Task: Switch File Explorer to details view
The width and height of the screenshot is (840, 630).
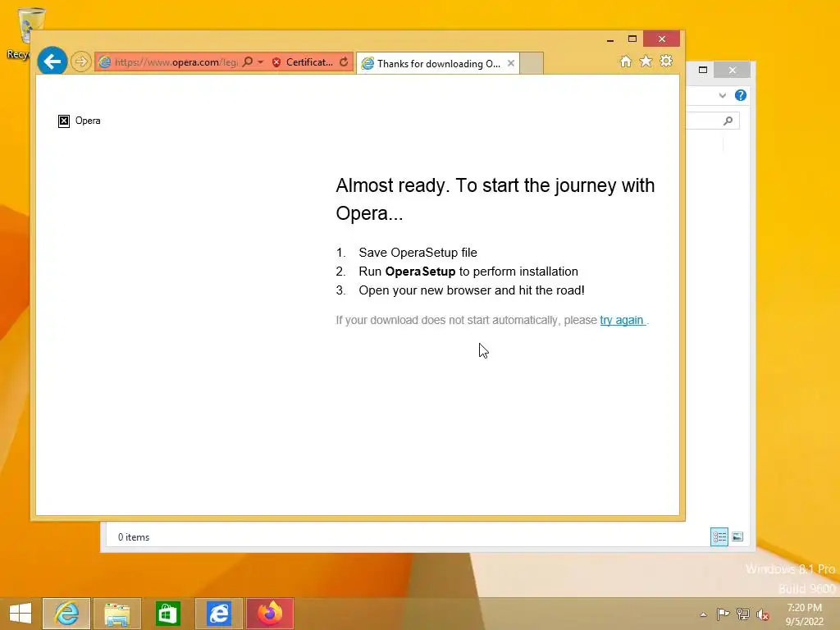Action: (x=719, y=536)
